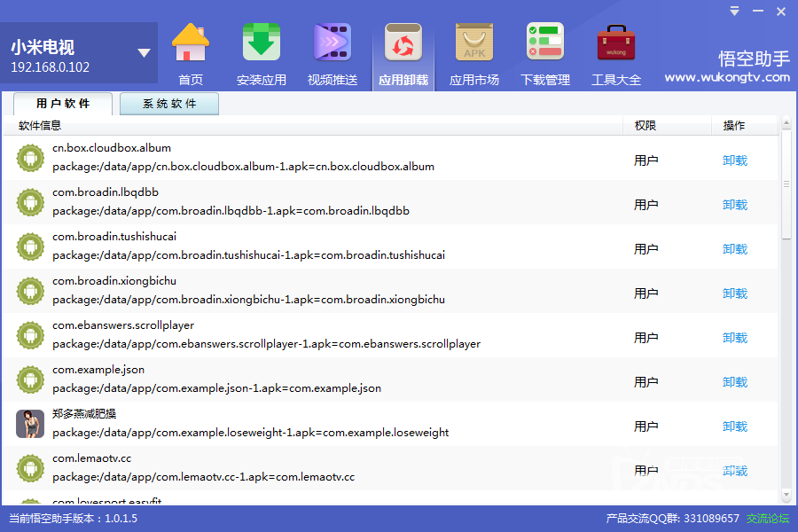Viewport: 798px width, 532px height.
Task: Select the 应用卸载 uninstall icon
Action: 403,43
